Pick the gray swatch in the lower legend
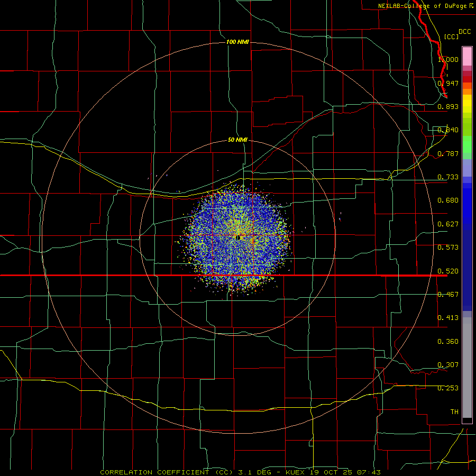Image resolution: width=476 pixels, height=476 pixels. pos(467,368)
